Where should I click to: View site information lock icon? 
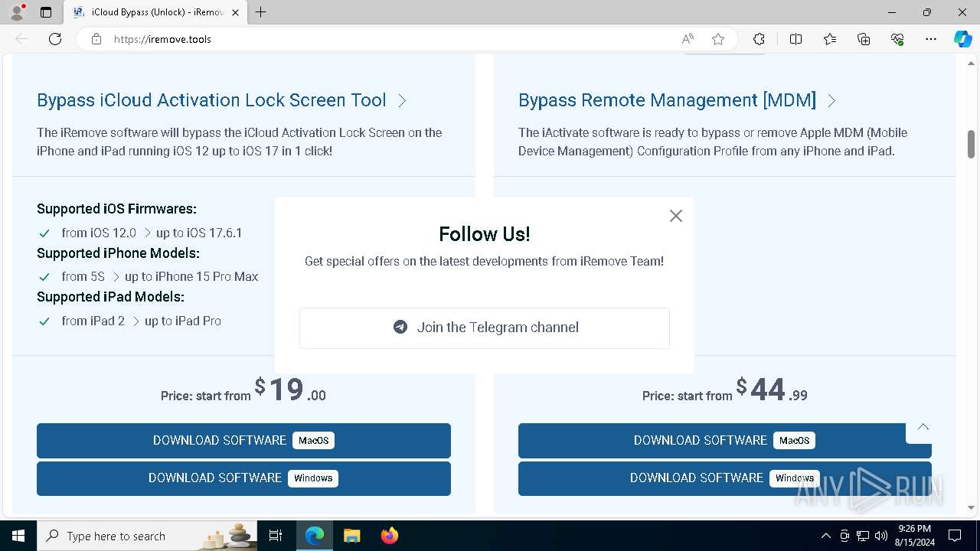[x=96, y=39]
